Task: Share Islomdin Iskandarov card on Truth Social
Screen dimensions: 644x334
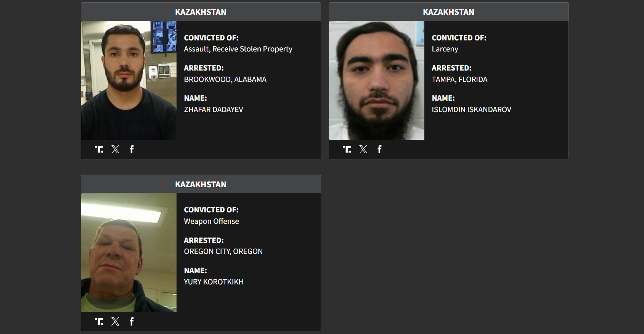Action: tap(347, 149)
